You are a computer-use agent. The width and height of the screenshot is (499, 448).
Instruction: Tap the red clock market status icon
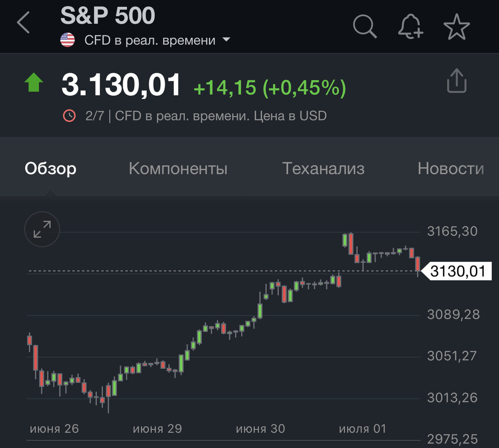(69, 116)
